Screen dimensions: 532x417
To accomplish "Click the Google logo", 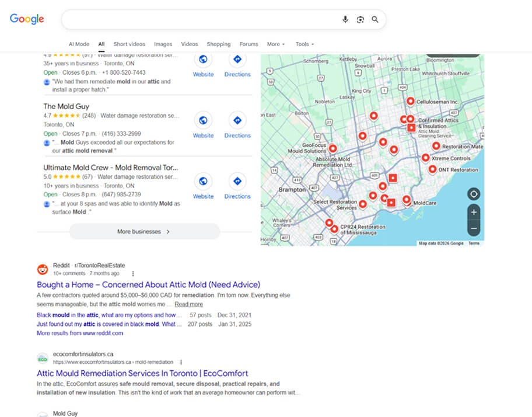I will (27, 19).
